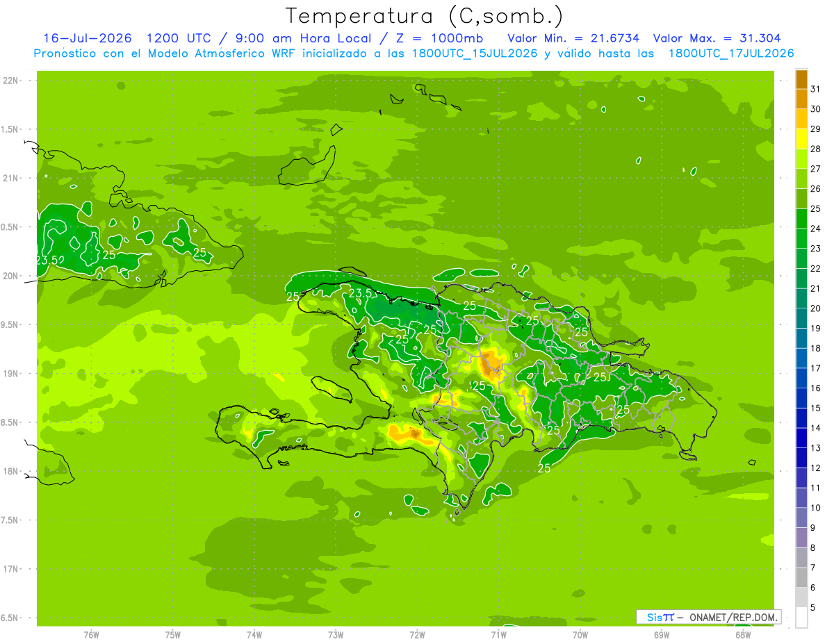Click the 75W longitude axis label
The width and height of the screenshot is (834, 644).
point(173,634)
